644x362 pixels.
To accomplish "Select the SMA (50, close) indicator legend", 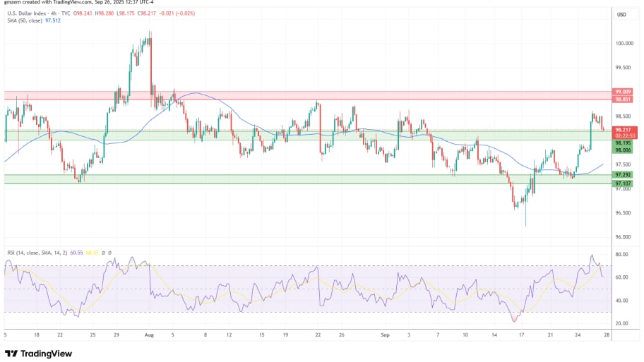I will coord(23,21).
